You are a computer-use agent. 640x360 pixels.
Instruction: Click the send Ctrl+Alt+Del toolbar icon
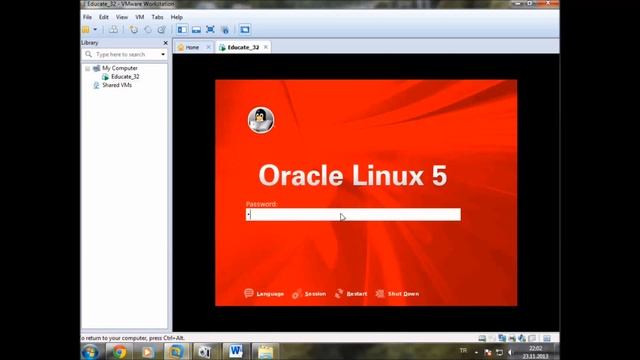click(x=113, y=29)
